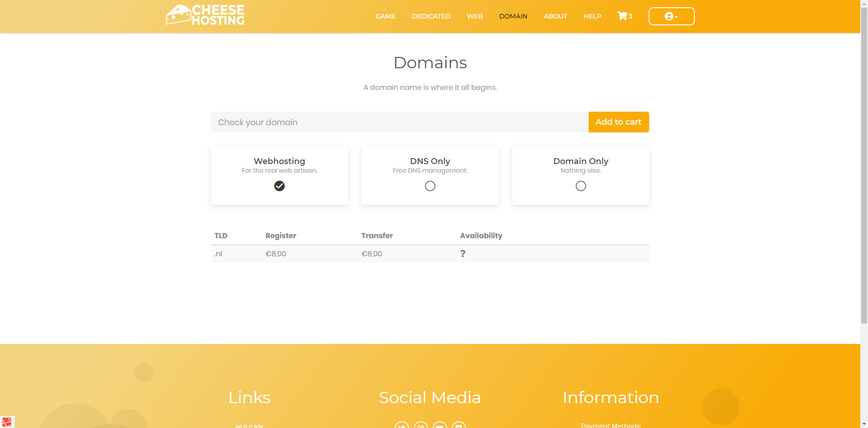Select the DOMAIN navigation item
This screenshot has width=868, height=428.
pyautogui.click(x=513, y=16)
